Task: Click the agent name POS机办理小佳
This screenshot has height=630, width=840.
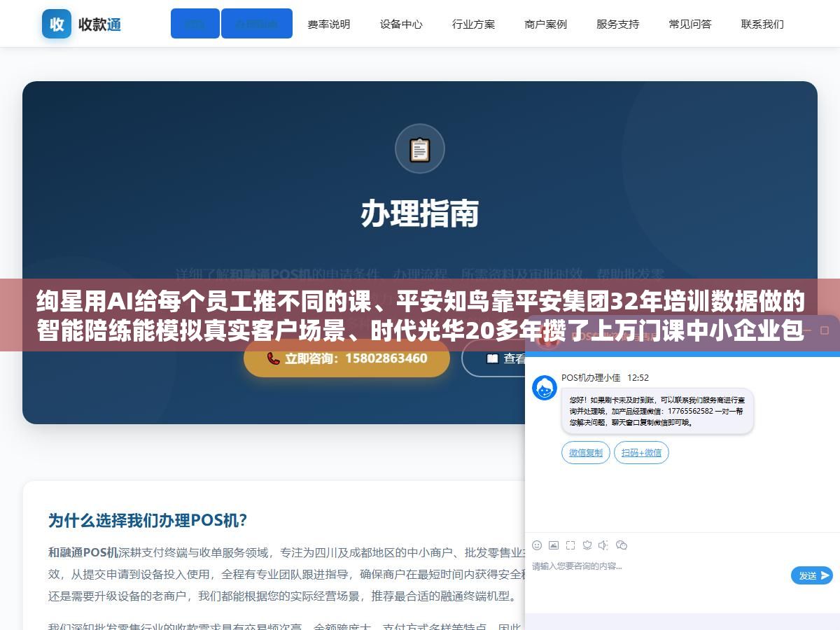Action: 591,377
